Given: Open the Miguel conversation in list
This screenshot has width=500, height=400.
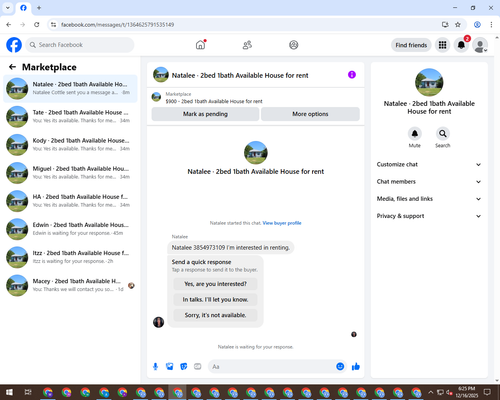Looking at the screenshot, I should [x=70, y=173].
